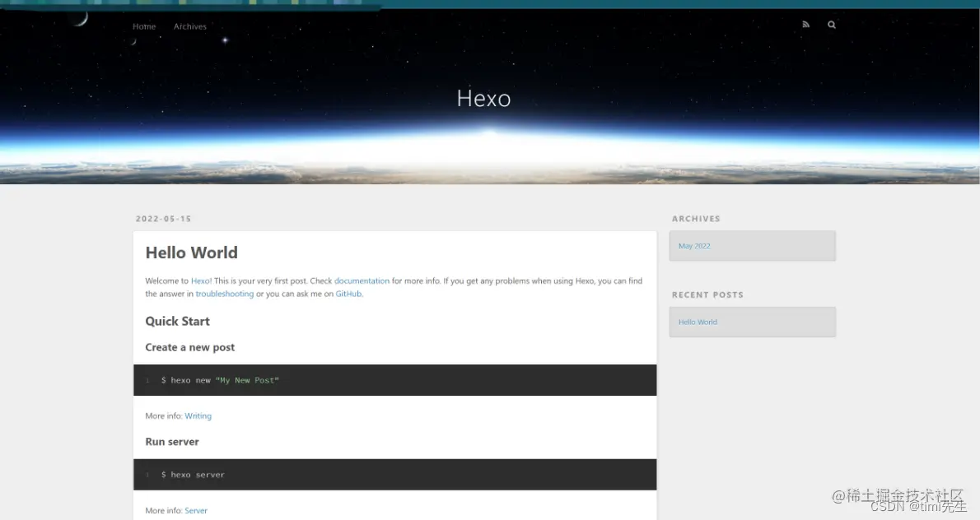Screen dimensions: 980x520
Task: Click the RECENT POSTS widget heading
Action: [x=707, y=295]
